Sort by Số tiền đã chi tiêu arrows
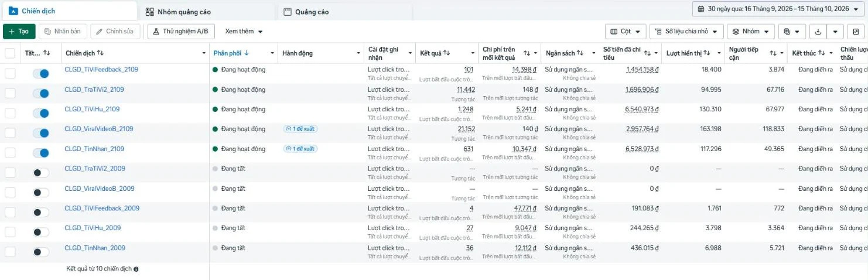The height and width of the screenshot is (280, 868). (x=647, y=53)
